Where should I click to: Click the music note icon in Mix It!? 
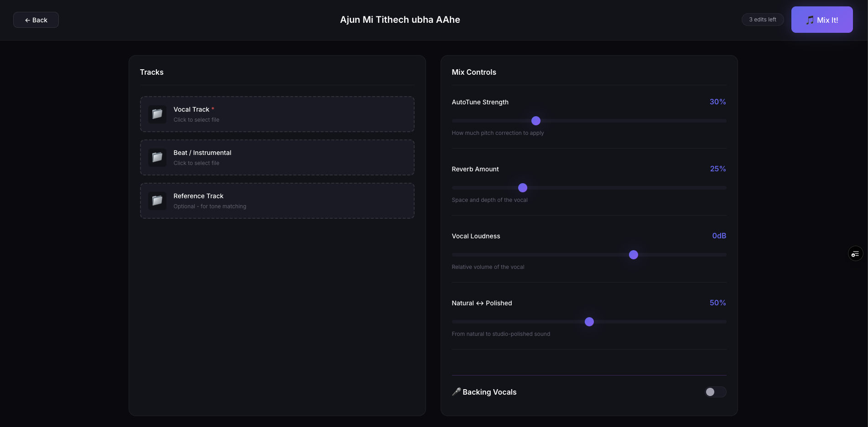[x=810, y=20]
